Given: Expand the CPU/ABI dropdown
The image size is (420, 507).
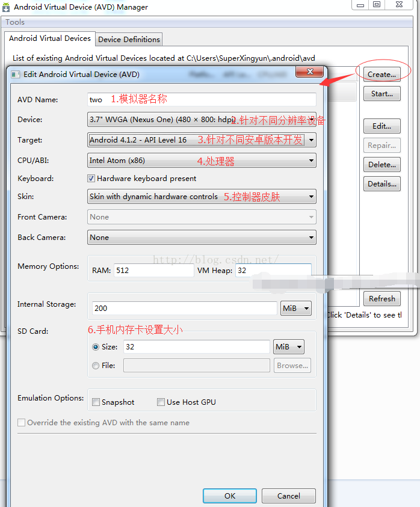Looking at the screenshot, I should [x=310, y=161].
